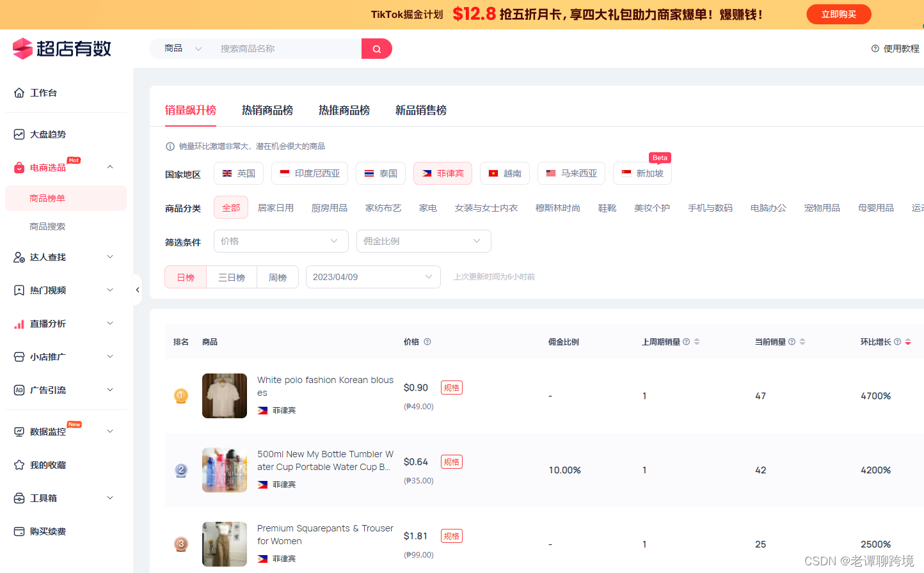Select 大盘趋势 in the sidebar
The width and height of the screenshot is (924, 573).
[48, 134]
